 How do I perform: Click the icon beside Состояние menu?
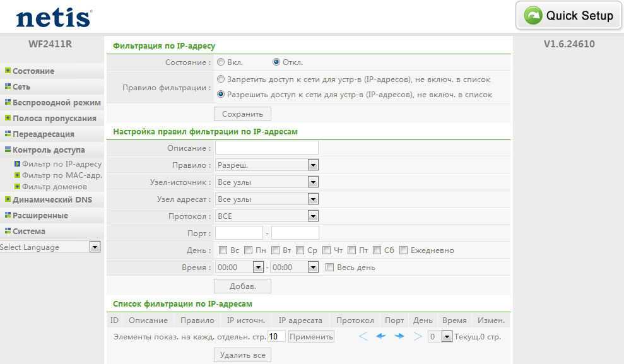[8, 71]
